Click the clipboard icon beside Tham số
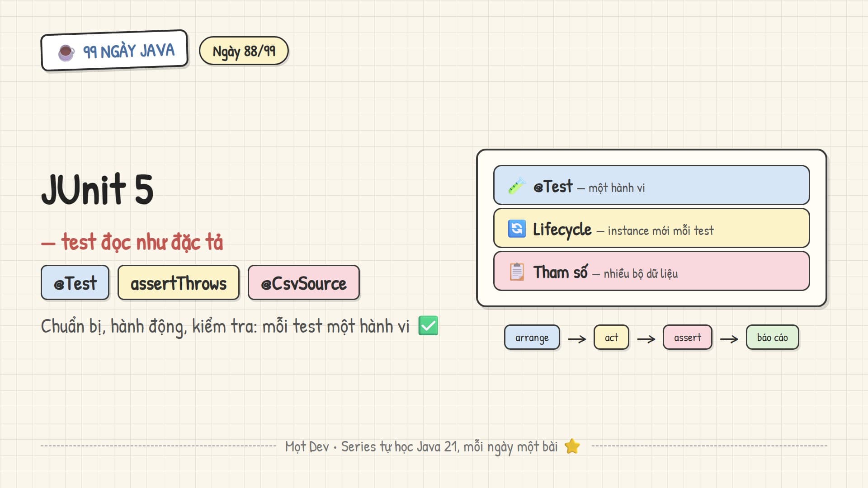 517,272
